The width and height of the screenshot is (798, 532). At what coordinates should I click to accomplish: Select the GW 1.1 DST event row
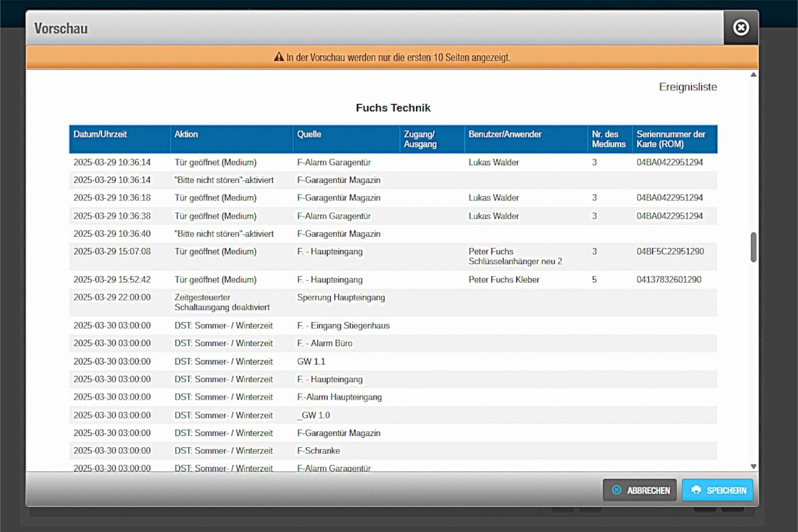[x=311, y=361]
